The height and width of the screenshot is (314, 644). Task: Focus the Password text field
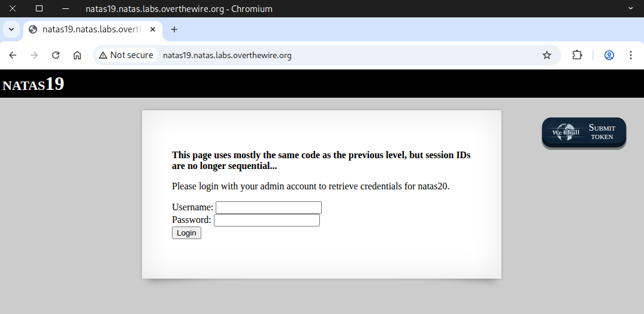point(267,220)
